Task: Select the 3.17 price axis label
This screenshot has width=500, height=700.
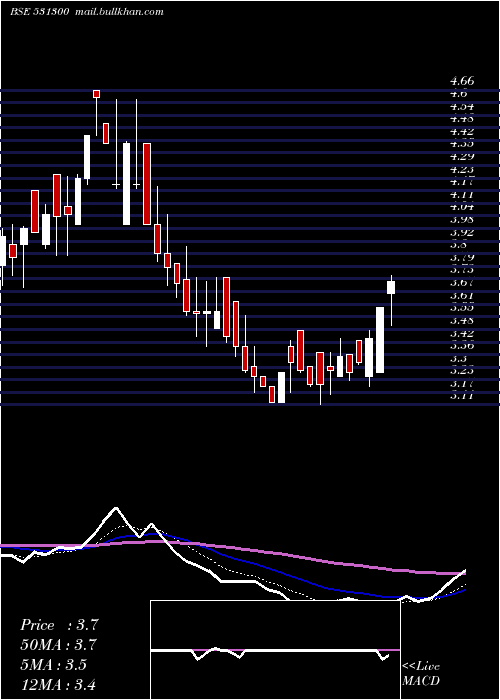Action: coord(462,383)
